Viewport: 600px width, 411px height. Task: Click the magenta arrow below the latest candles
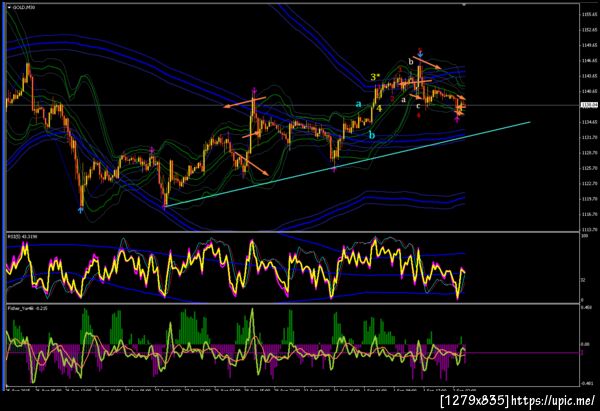pyautogui.click(x=457, y=120)
